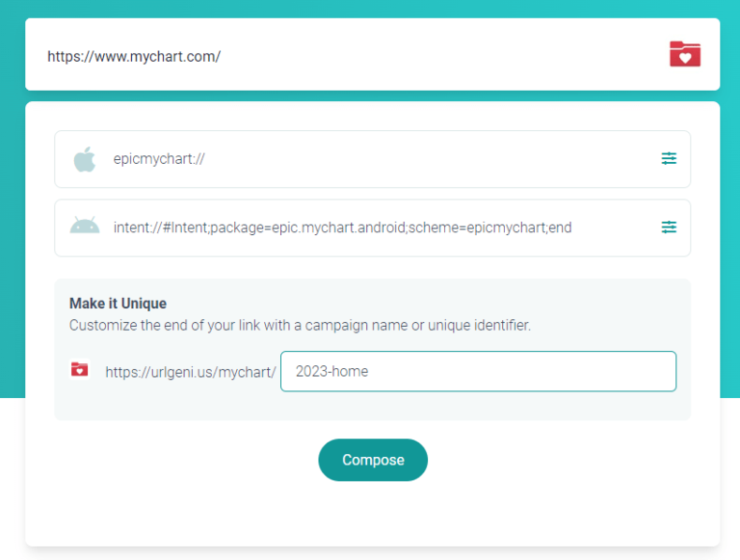This screenshot has height=560, width=740.
Task: Open settings sliders icon for the Android intent row
Action: click(x=669, y=228)
